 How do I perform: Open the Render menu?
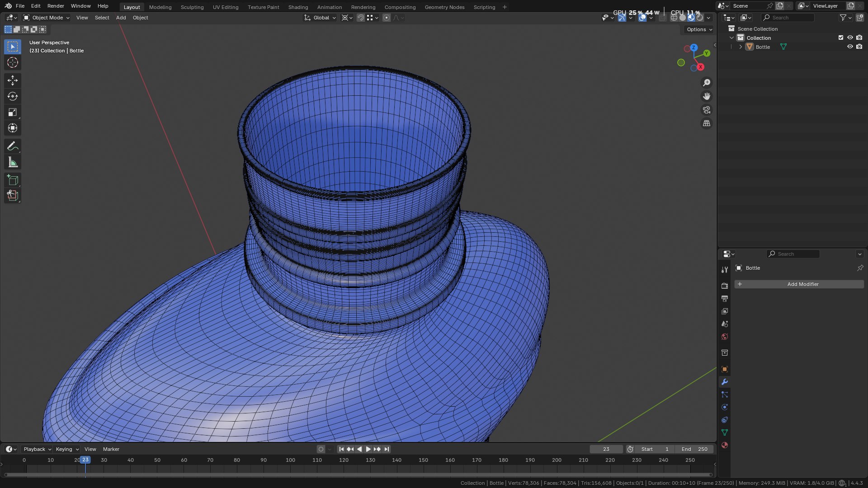56,6
